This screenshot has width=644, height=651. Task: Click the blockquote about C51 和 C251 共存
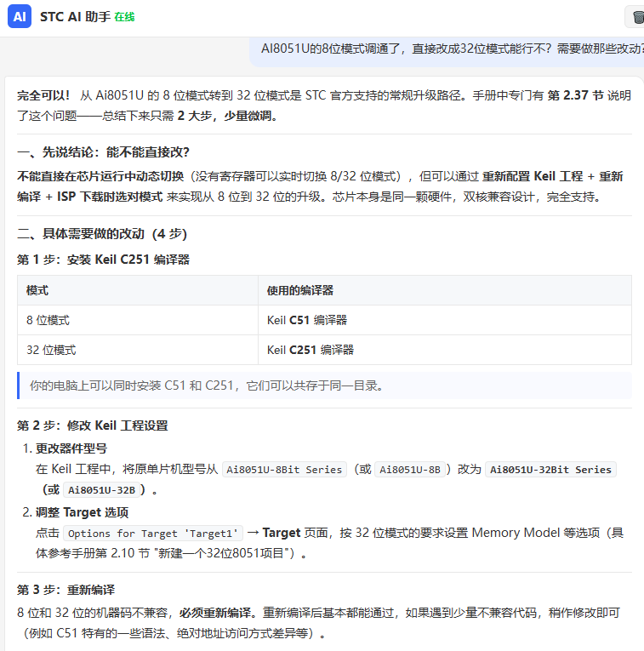[x=324, y=385]
